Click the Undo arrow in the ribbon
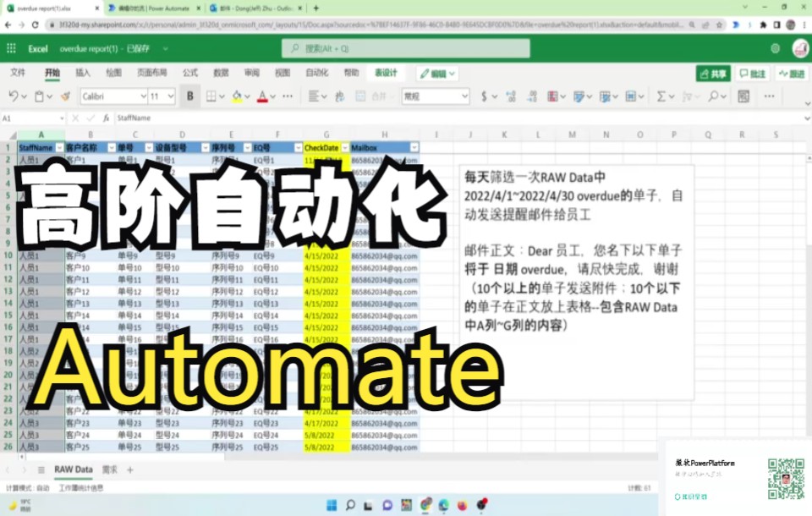The image size is (812, 516). click(x=14, y=96)
